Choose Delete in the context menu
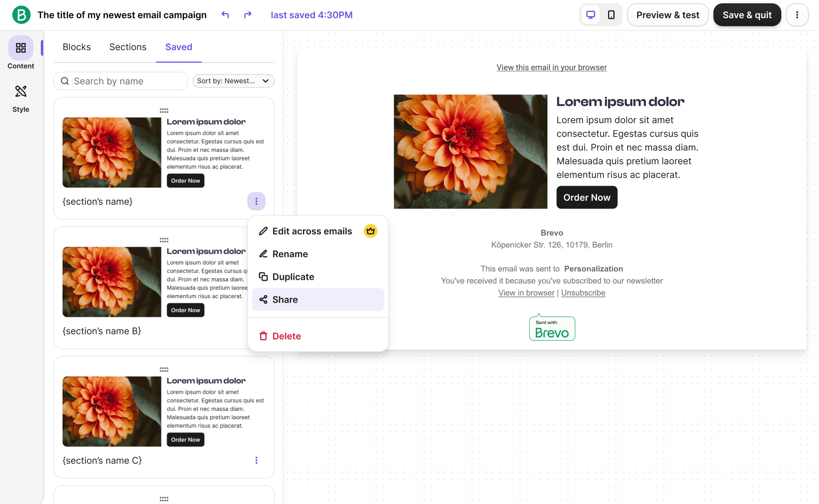The width and height of the screenshot is (819, 504). [286, 336]
